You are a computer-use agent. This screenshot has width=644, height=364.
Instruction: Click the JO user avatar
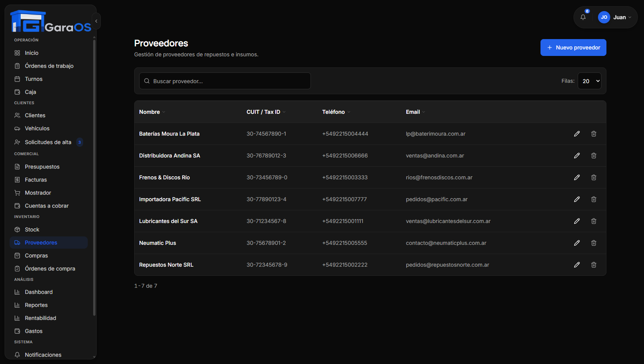click(604, 17)
